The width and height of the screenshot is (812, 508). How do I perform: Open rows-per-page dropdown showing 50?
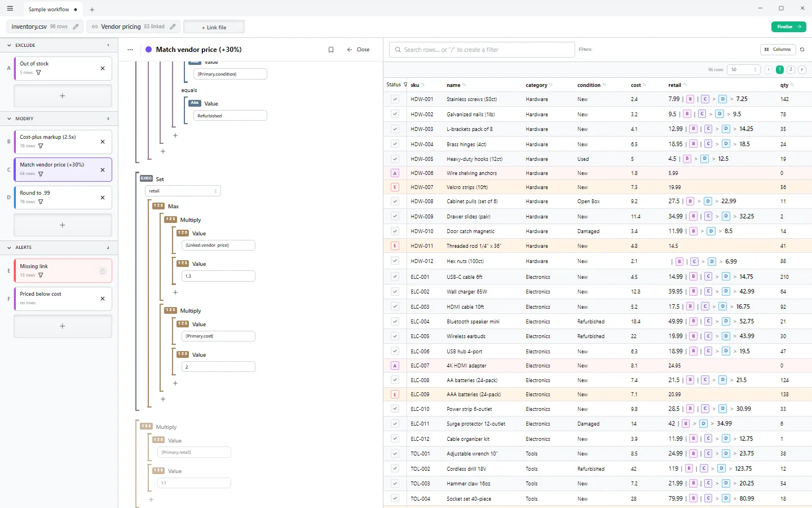(744, 69)
